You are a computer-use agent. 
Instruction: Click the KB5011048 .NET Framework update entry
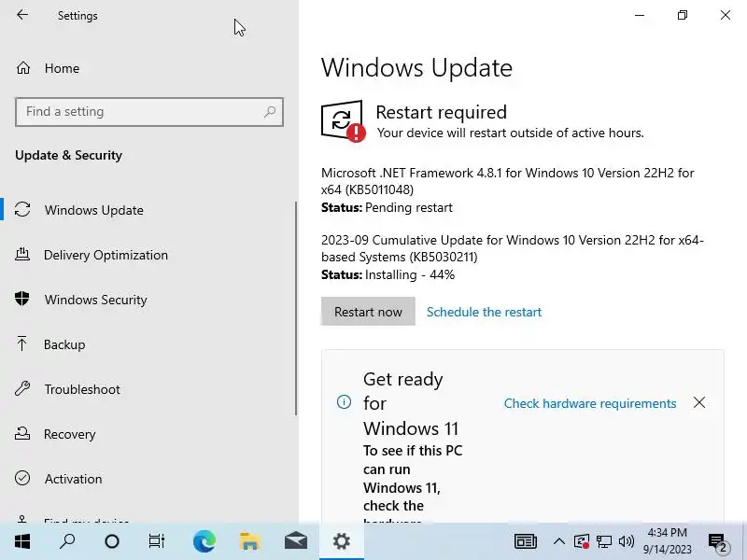coord(508,181)
